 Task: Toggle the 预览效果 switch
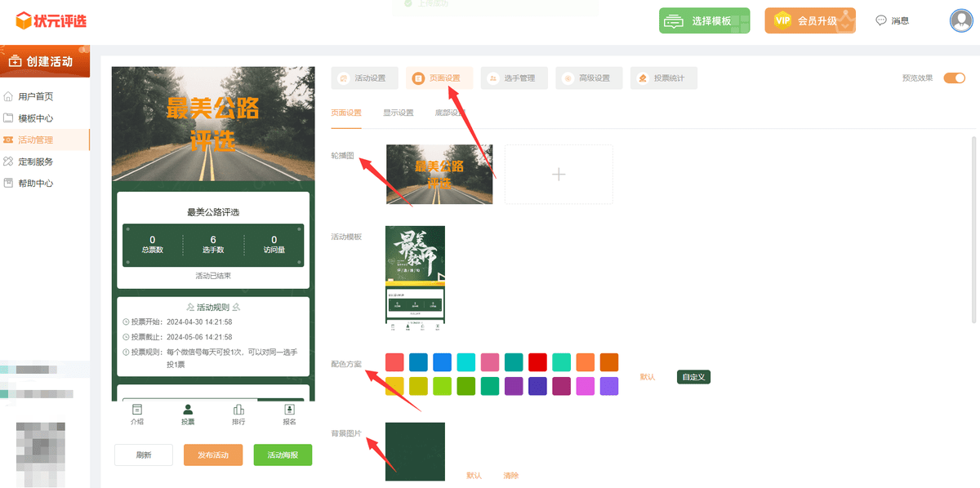953,78
